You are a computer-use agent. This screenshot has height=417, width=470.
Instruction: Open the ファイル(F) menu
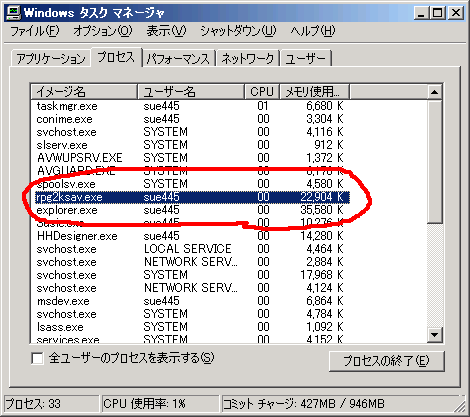pyautogui.click(x=34, y=31)
